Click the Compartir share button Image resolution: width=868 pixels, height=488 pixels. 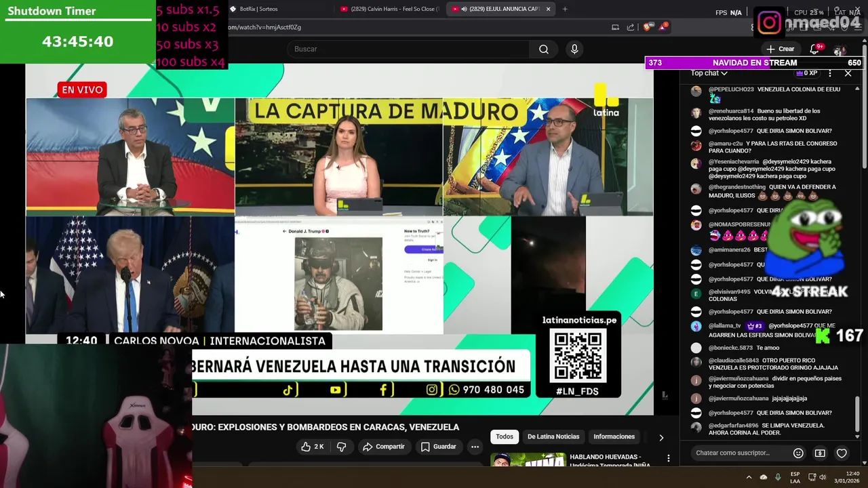pos(384,447)
